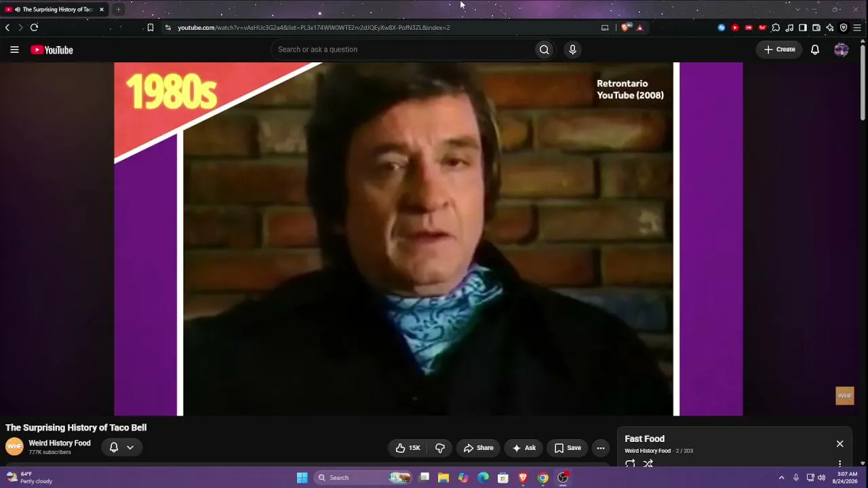Expand the subscription notification dropdown
Image resolution: width=868 pixels, height=488 pixels.
coord(130,447)
